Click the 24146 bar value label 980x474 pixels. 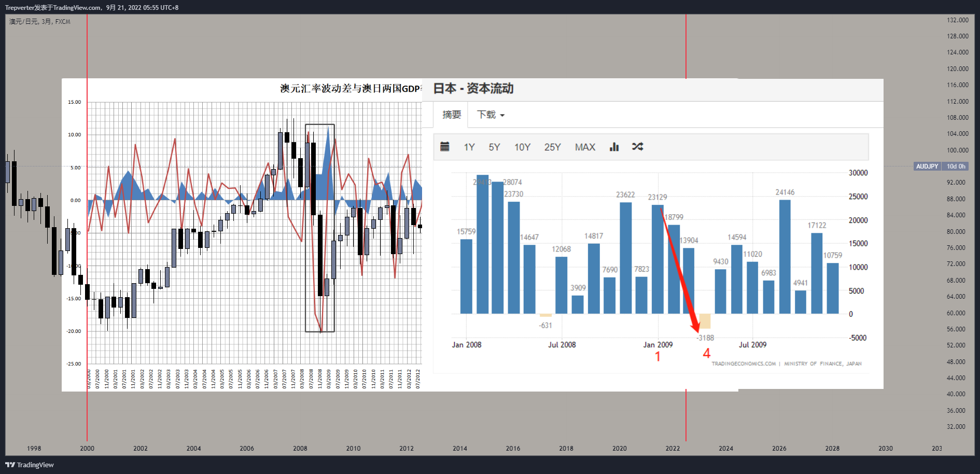tap(785, 192)
